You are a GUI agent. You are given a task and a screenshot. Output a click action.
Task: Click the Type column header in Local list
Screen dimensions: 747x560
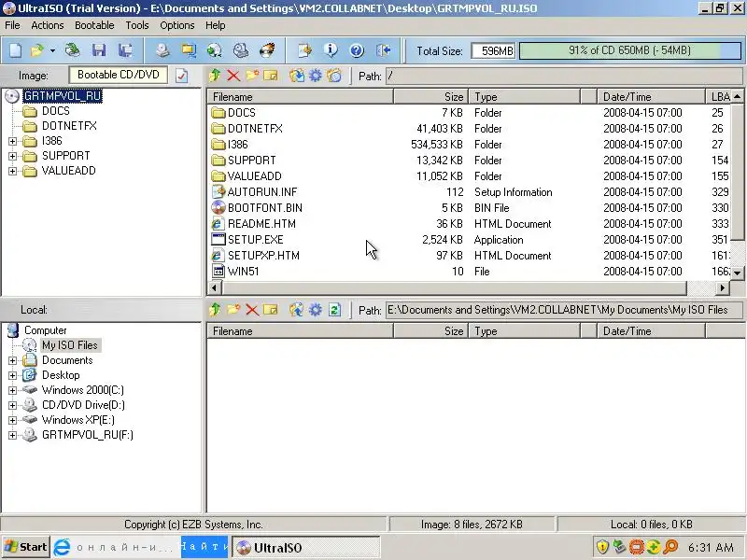tap(525, 331)
